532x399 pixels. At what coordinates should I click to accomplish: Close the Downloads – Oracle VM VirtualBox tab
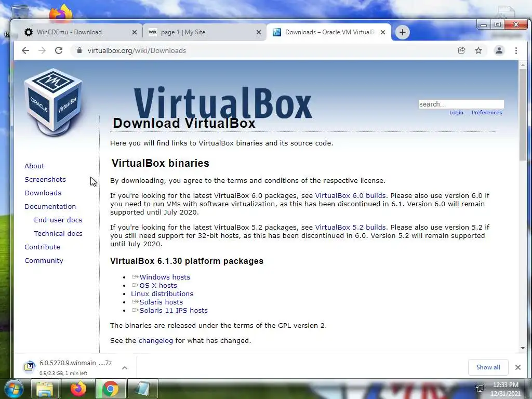(x=383, y=32)
